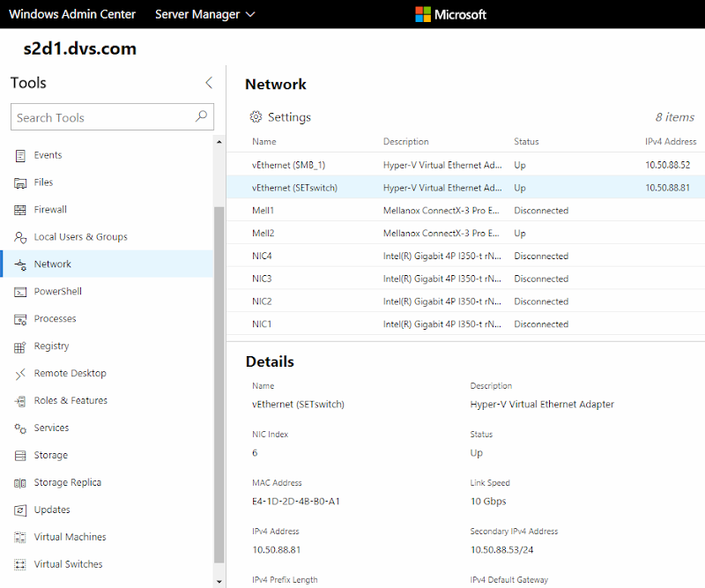The image size is (705, 588).
Task: Click the NIC Index value 6
Action: 255,452
